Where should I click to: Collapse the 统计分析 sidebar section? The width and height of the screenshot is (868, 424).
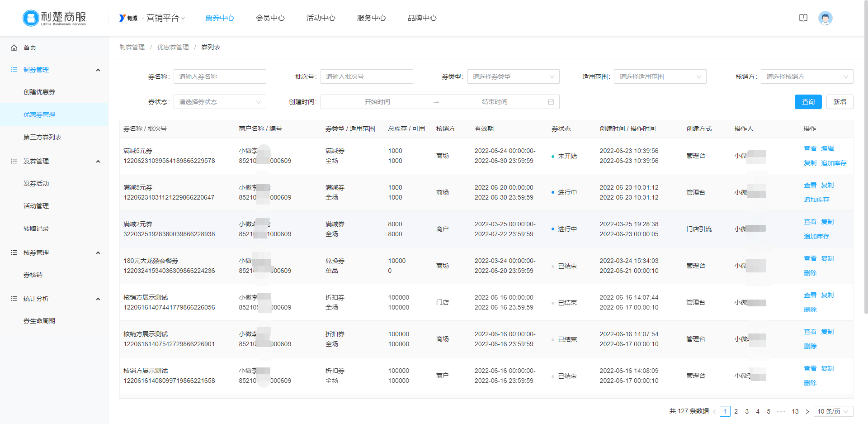(x=98, y=299)
